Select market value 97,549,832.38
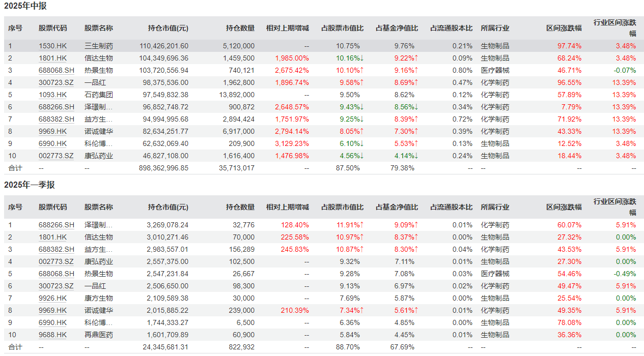This screenshot has height=356, width=644. (166, 95)
